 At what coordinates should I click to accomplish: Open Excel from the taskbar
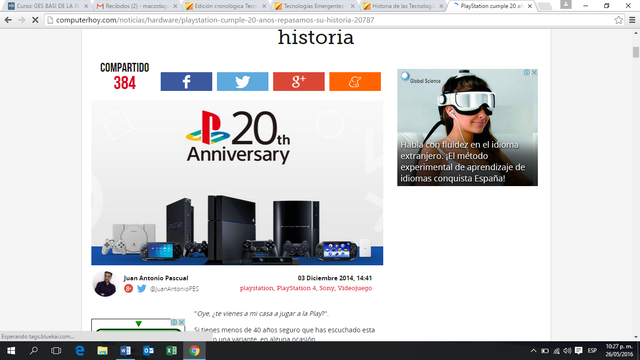point(171,351)
